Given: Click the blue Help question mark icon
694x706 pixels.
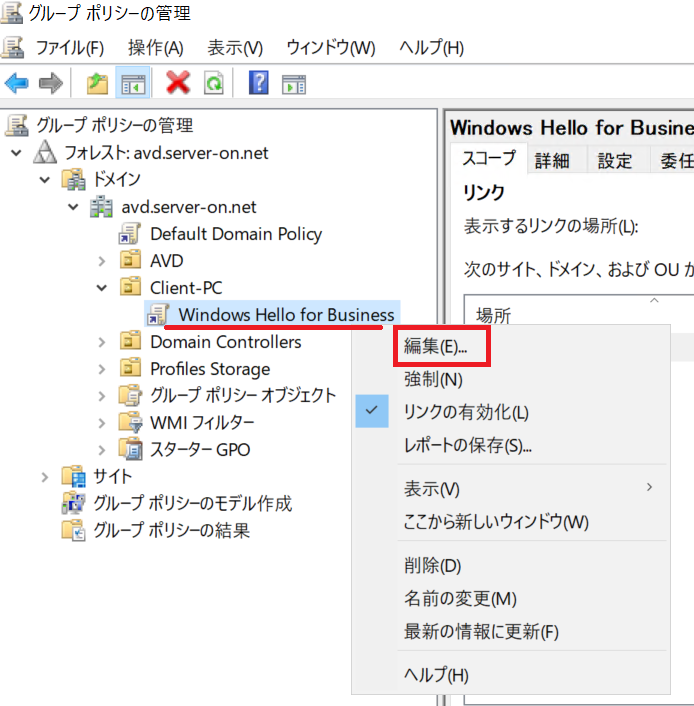Looking at the screenshot, I should [x=259, y=82].
